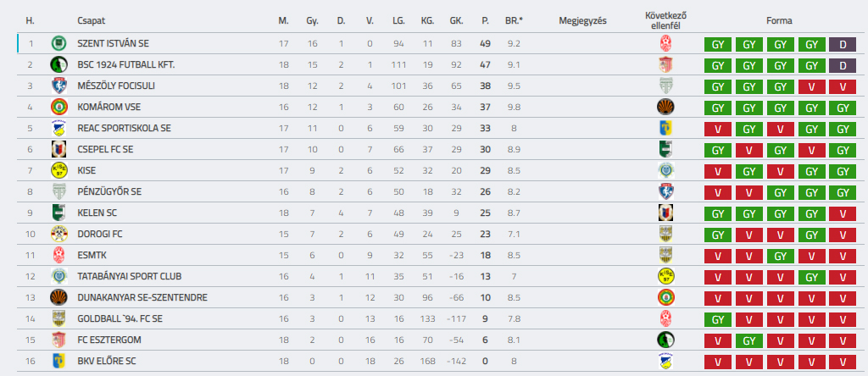Image resolution: width=868 pixels, height=376 pixels.
Task: Click the Forma column header
Action: [780, 19]
